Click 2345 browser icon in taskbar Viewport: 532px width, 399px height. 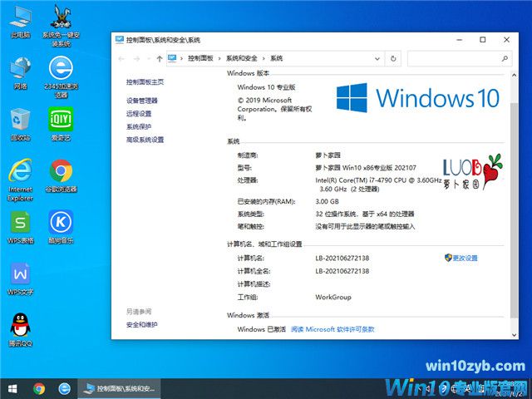coord(65,388)
